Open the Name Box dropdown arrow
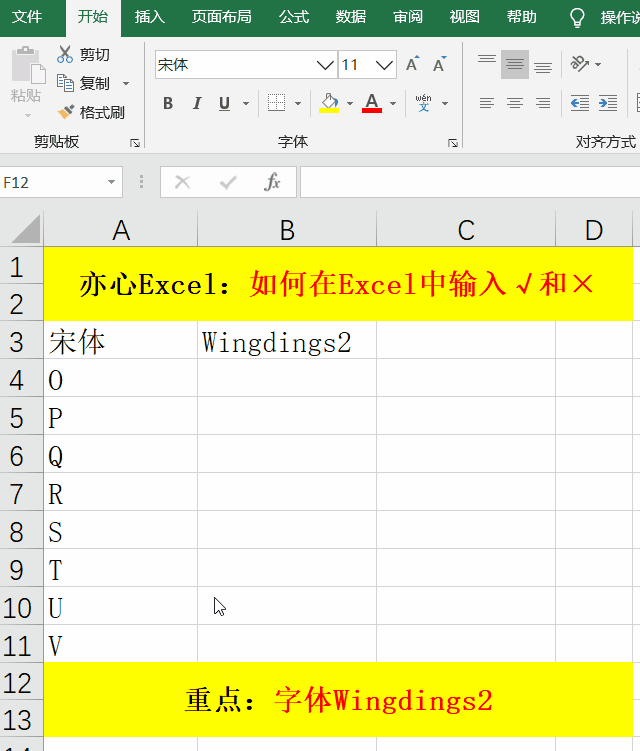640x751 pixels. tap(111, 182)
